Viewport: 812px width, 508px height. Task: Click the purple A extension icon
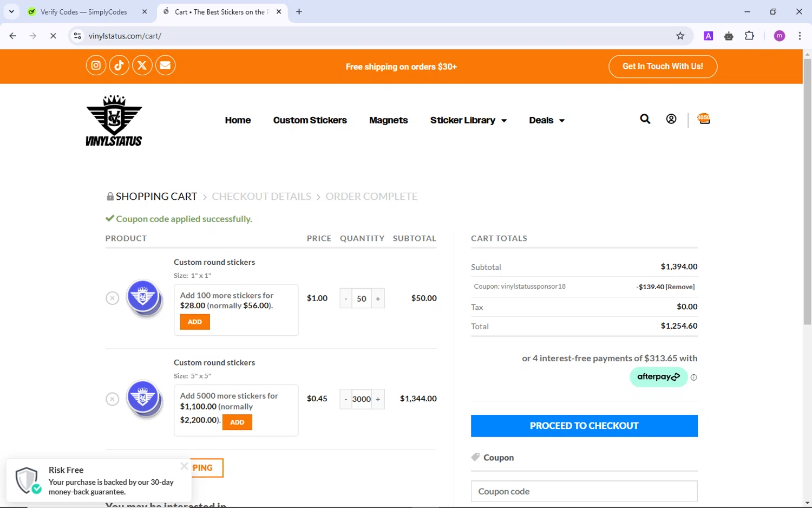[708, 36]
